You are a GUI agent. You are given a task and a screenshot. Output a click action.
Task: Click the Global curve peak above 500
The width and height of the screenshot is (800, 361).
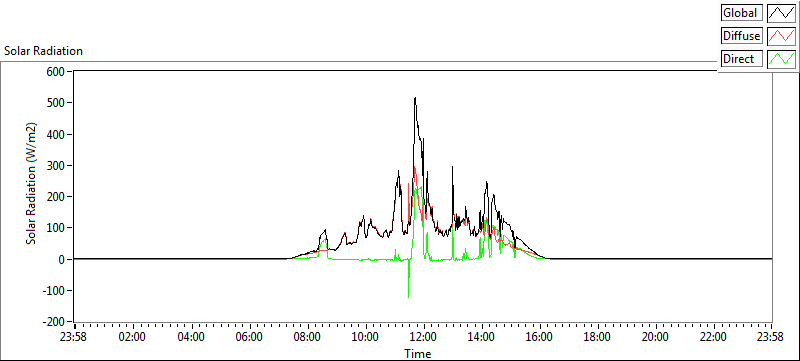[x=415, y=98]
